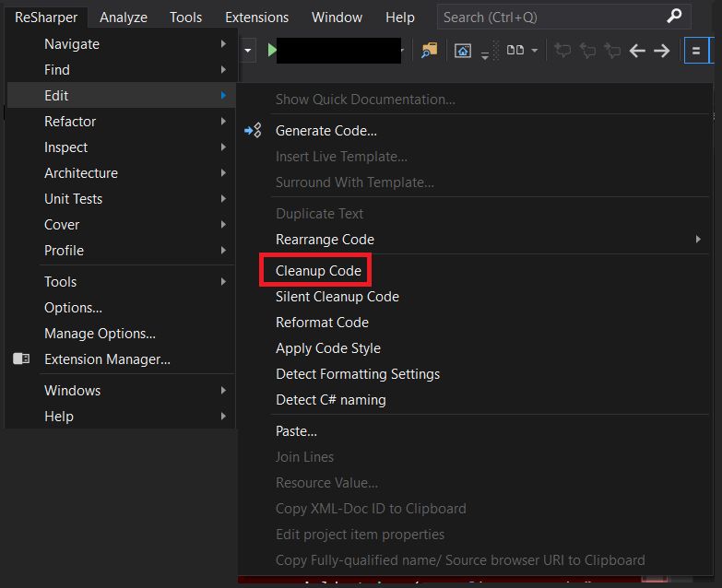Expand the Unit Tests submenu

pyautogui.click(x=122, y=198)
